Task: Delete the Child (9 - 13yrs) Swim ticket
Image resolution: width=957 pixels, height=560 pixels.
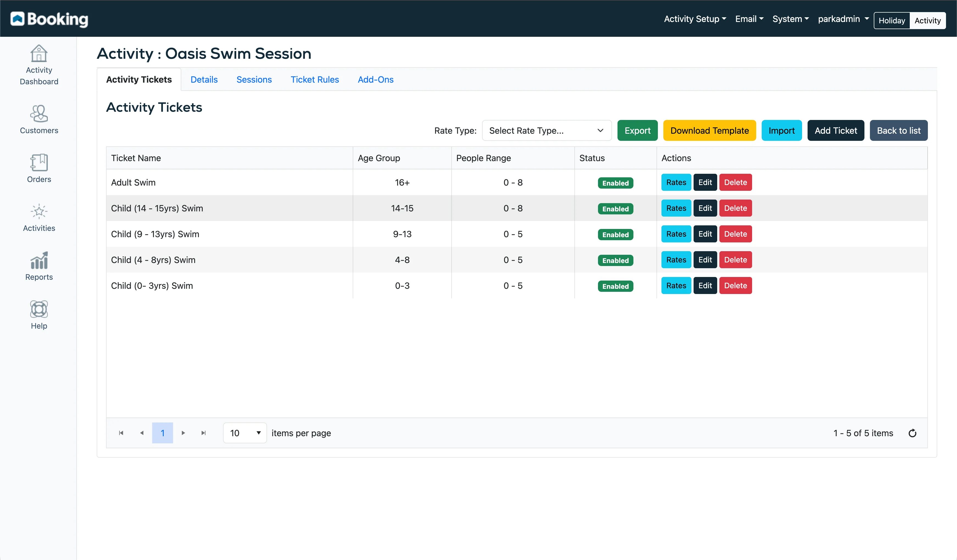Action: point(735,234)
